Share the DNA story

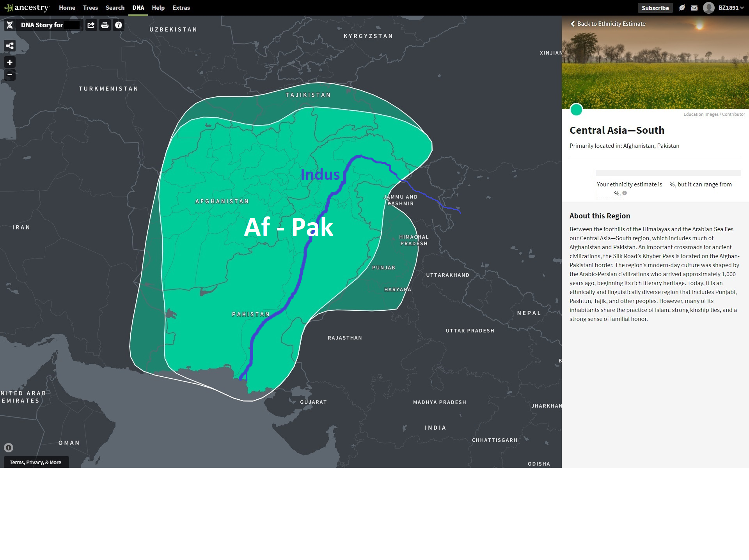[91, 25]
